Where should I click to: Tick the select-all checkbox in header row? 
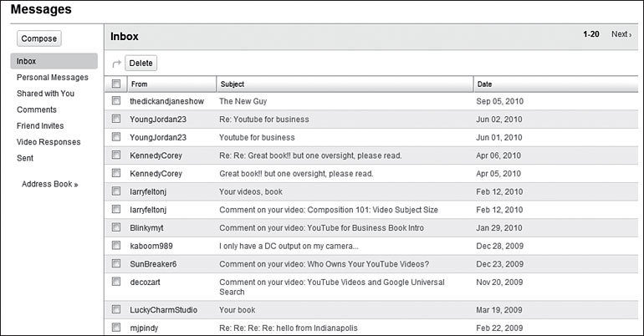point(116,84)
